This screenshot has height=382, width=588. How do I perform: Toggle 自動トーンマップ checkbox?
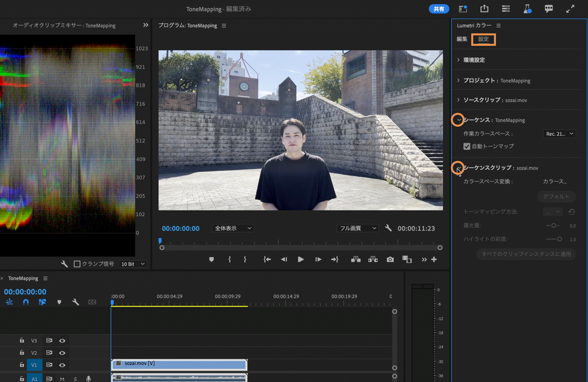[x=467, y=147]
